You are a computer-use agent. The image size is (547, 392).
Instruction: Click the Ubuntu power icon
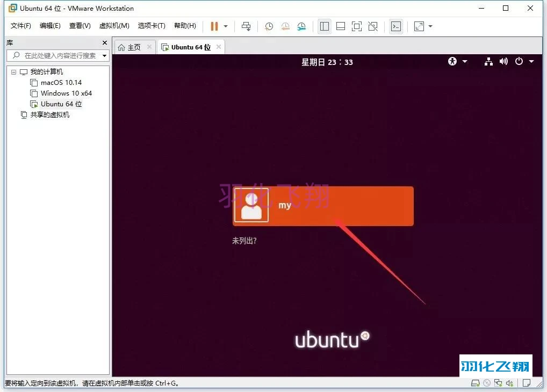point(519,61)
